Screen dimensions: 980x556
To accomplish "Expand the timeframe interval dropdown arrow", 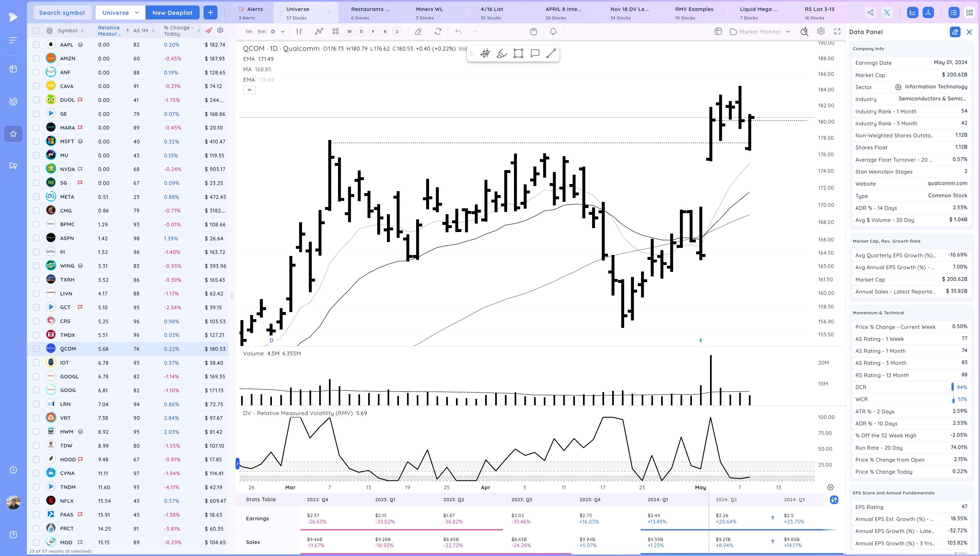I will (x=283, y=32).
